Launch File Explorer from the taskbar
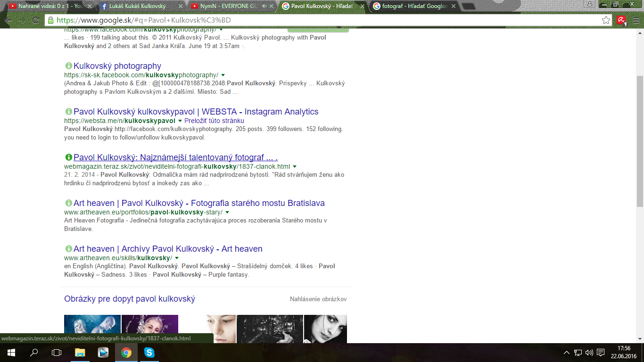This screenshot has height=362, width=644. pyautogui.click(x=80, y=353)
